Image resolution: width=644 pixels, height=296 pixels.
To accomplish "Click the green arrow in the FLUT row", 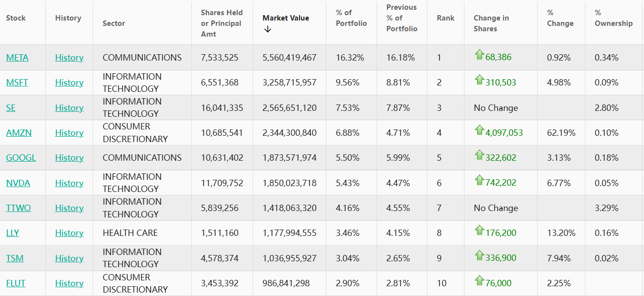I will coord(479,280).
